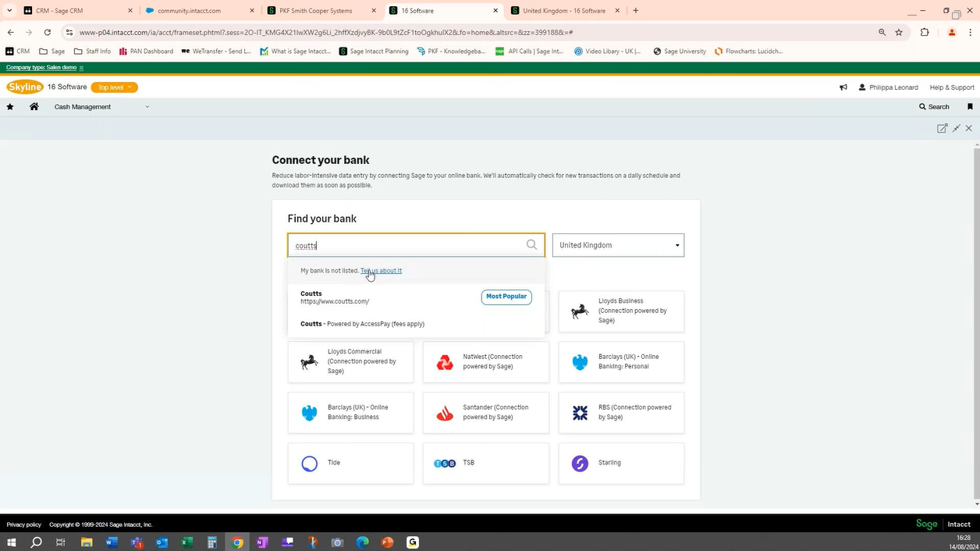Open Microsoft Word from the taskbar
The width and height of the screenshot is (980, 551).
point(112,542)
